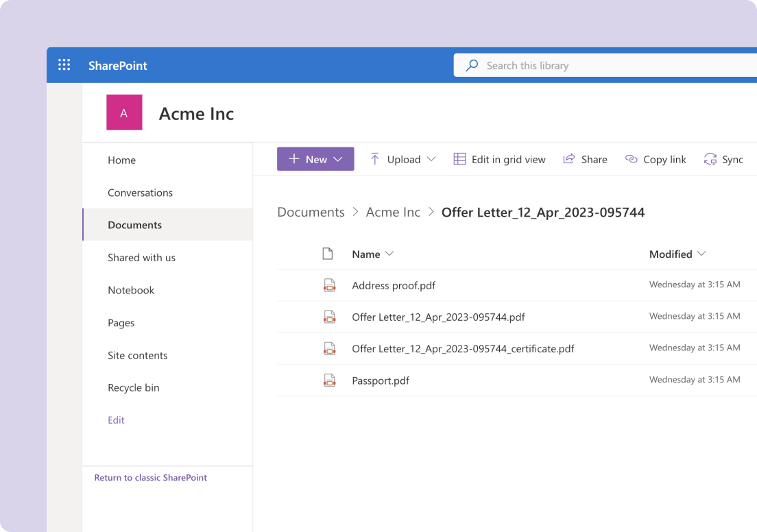The height and width of the screenshot is (532, 757).
Task: Open Return to classic SharePoint
Action: (150, 477)
